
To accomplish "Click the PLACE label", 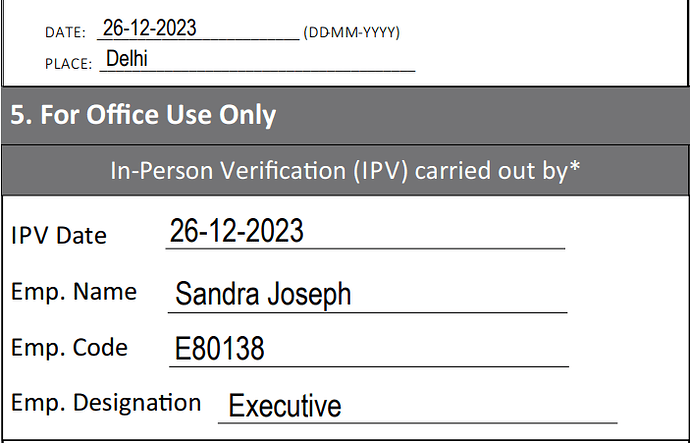I will point(68,64).
